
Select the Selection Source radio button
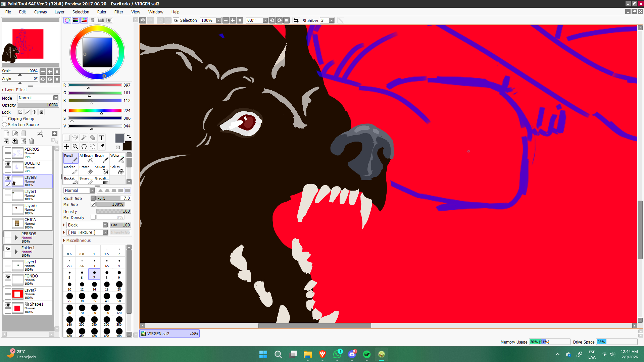click(5, 125)
